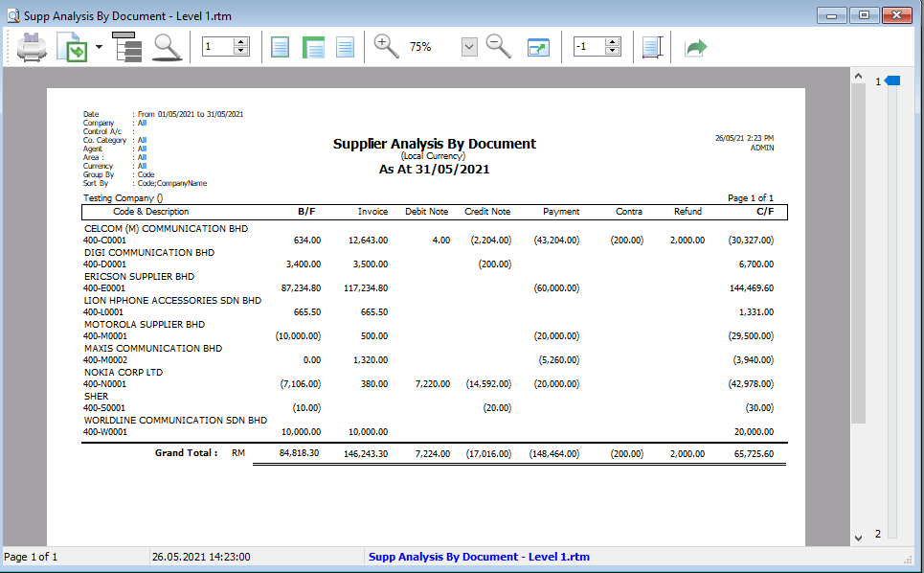Click the green Send Report arrow icon

pyautogui.click(x=696, y=46)
